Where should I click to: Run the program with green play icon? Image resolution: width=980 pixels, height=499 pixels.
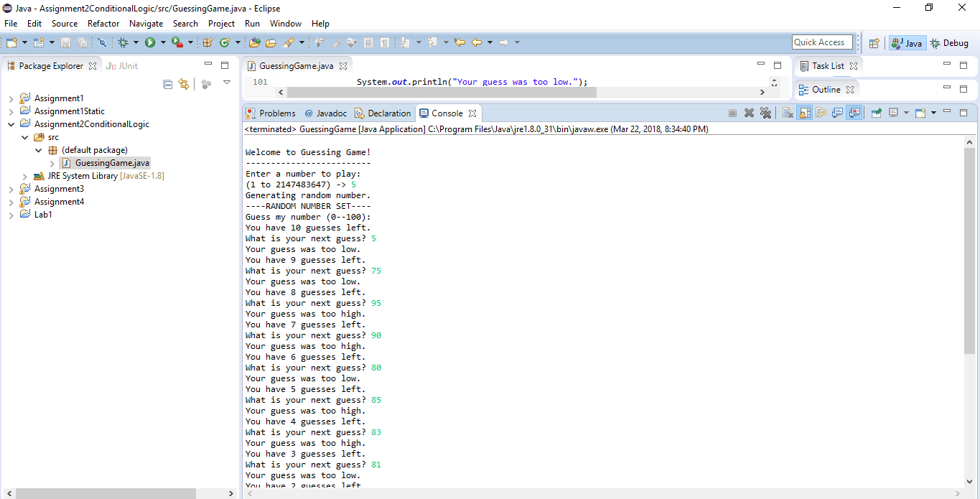150,43
